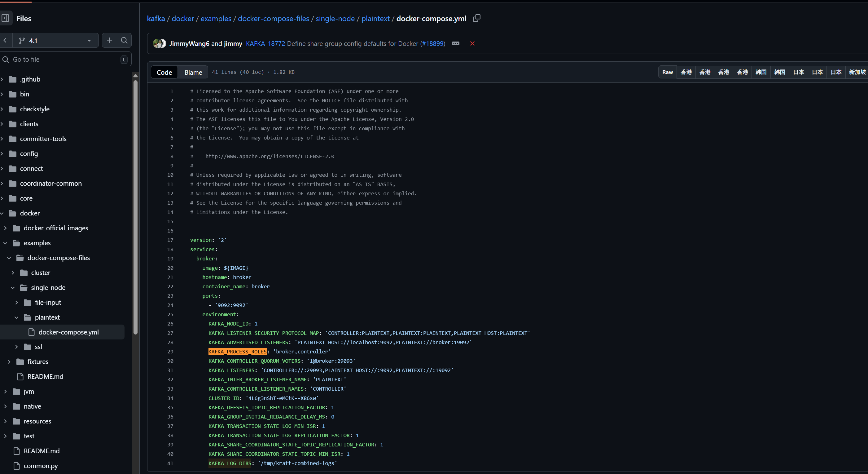868x474 pixels.
Task: Copy file path using copy icon
Action: point(476,18)
